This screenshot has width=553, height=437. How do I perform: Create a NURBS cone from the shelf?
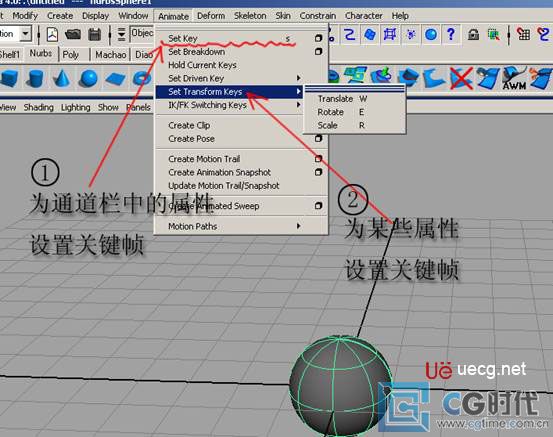tap(62, 78)
